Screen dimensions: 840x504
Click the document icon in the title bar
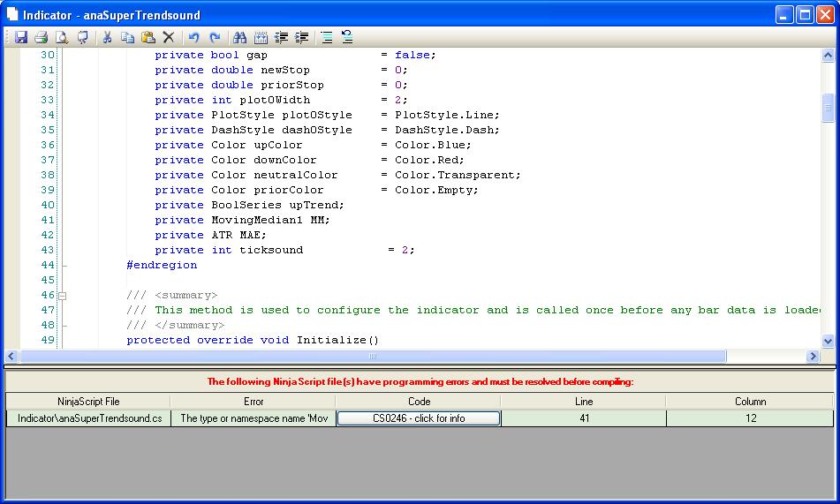point(11,14)
